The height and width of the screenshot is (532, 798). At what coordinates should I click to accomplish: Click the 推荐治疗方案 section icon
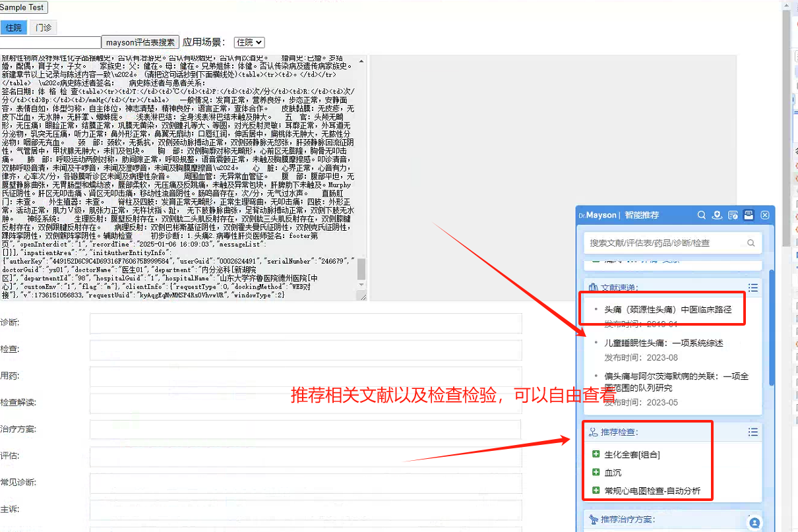point(594,519)
